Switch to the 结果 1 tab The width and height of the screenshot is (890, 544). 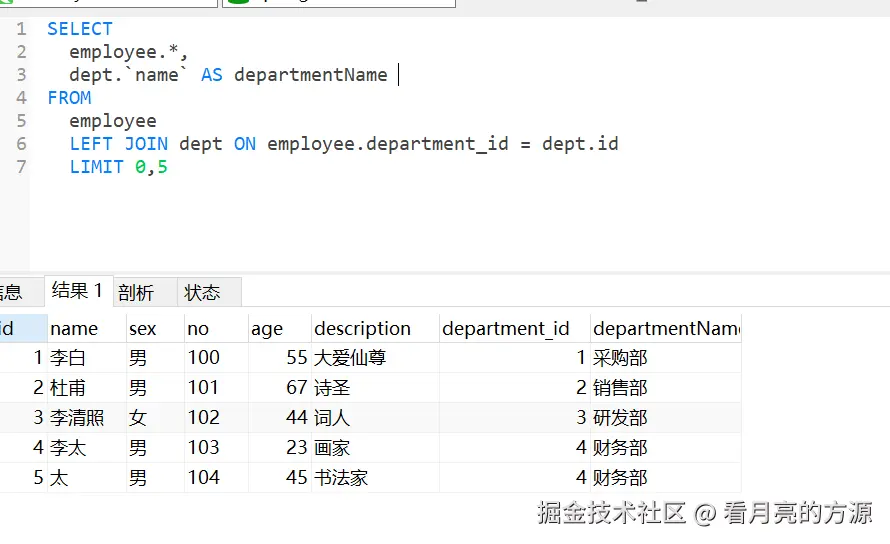(78, 291)
